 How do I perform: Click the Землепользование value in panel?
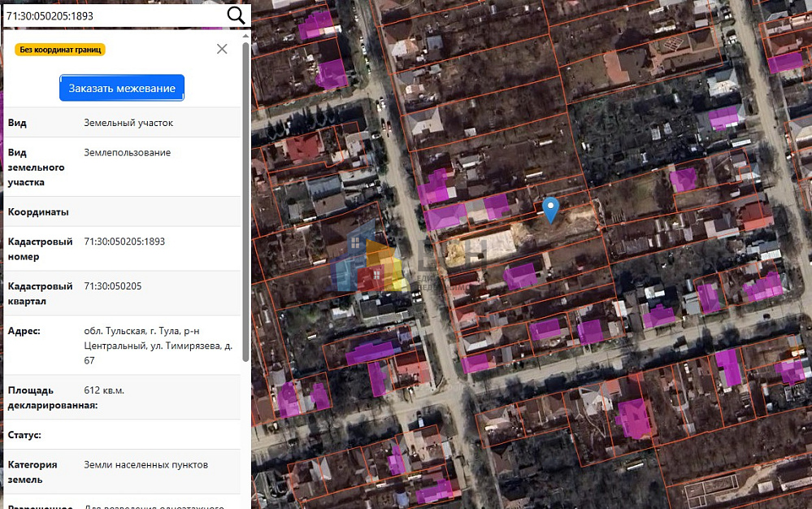coord(128,153)
